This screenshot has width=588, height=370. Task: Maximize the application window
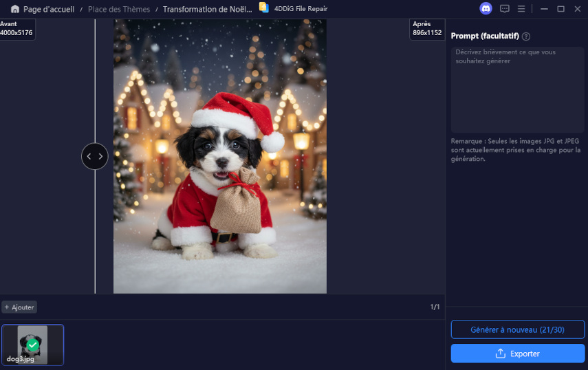pyautogui.click(x=560, y=9)
